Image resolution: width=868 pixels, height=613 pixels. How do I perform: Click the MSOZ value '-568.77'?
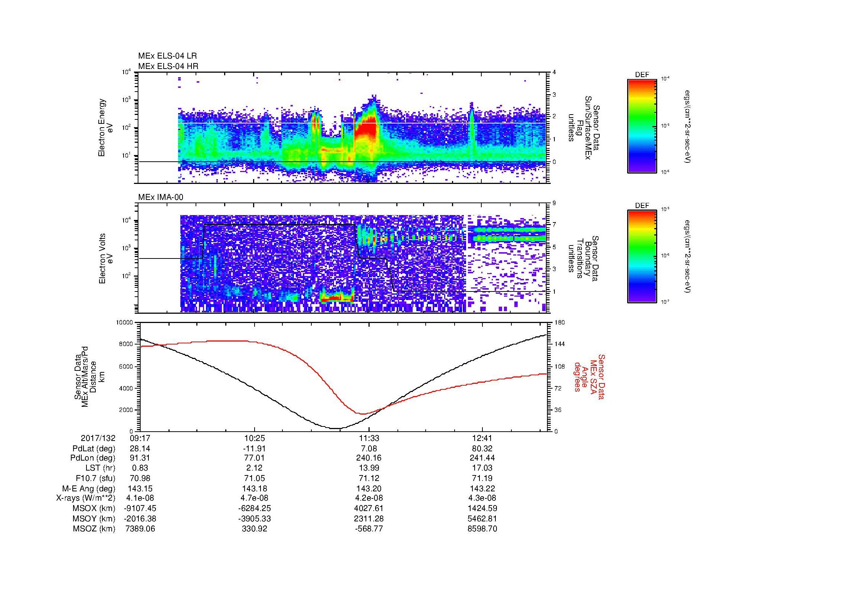(369, 529)
